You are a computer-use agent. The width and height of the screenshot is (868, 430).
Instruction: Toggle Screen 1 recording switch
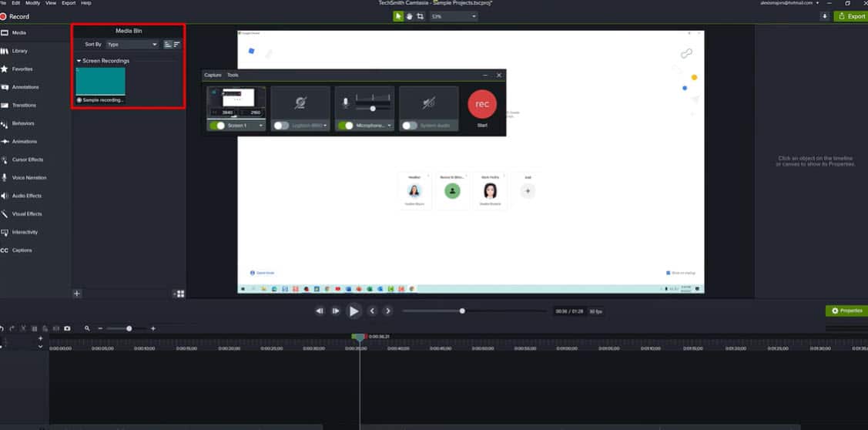click(x=217, y=126)
